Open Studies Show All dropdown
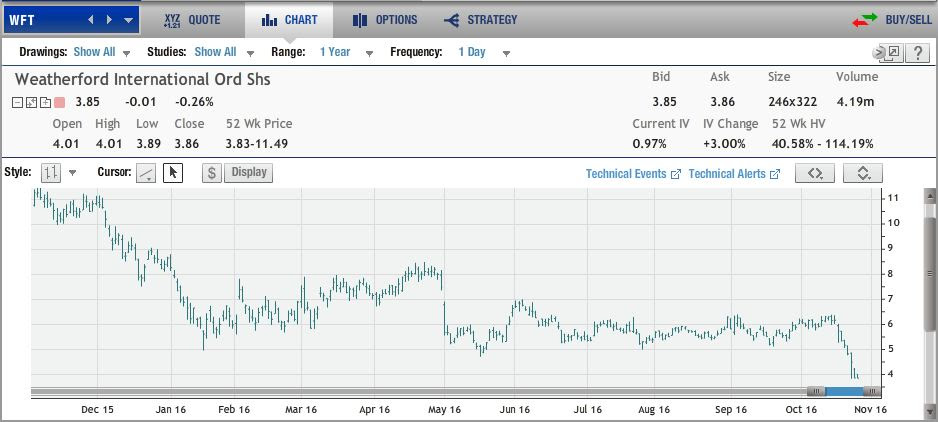Viewport: 938px width, 422px height. click(224, 52)
